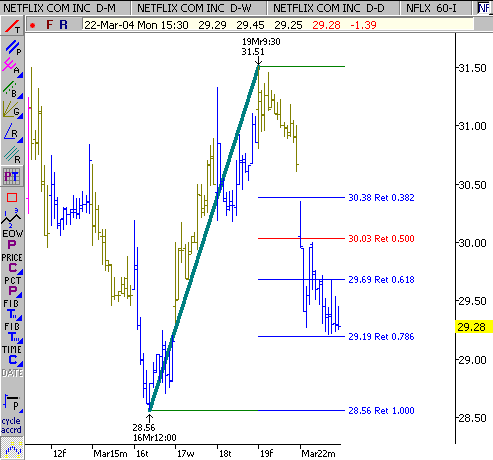Click the Mar22m date axis label

[x=318, y=454]
